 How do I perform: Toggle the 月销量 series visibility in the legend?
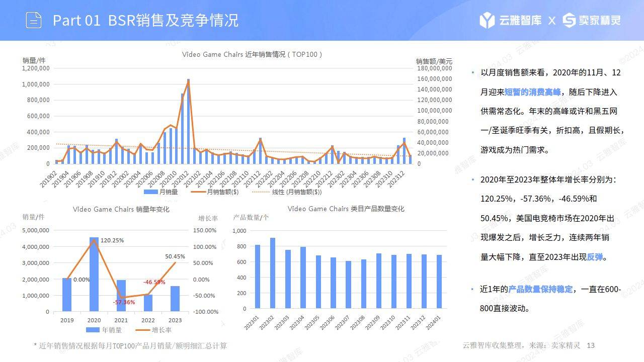point(157,191)
